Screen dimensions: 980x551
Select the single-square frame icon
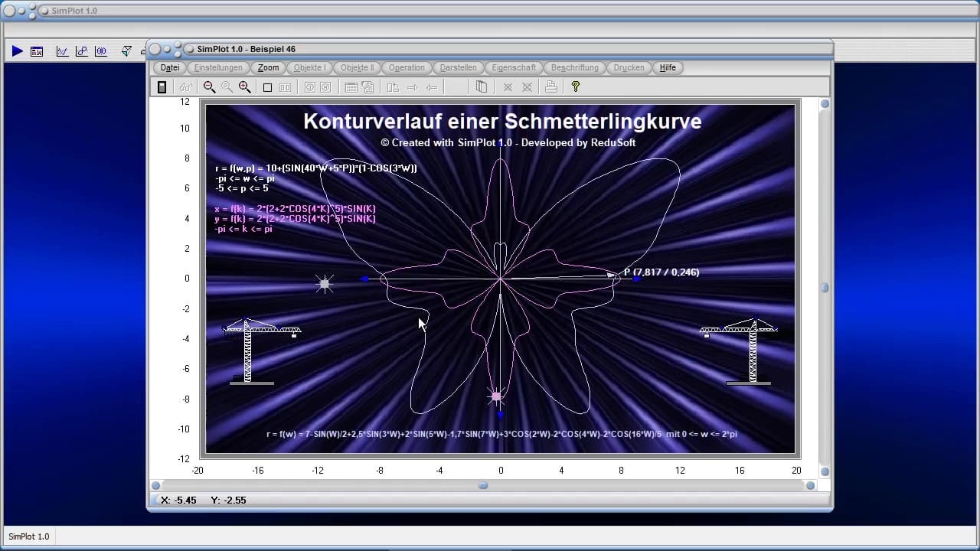[267, 87]
